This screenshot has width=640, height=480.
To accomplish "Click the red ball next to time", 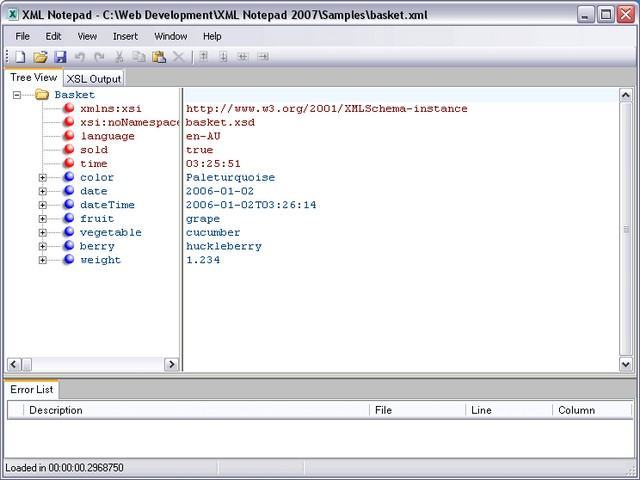I will (69, 163).
